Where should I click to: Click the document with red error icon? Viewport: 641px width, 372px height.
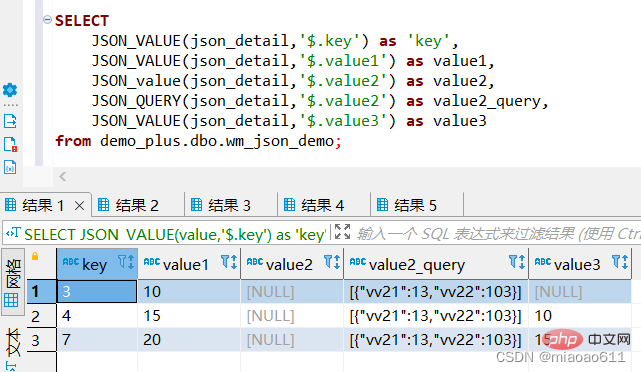[10, 144]
